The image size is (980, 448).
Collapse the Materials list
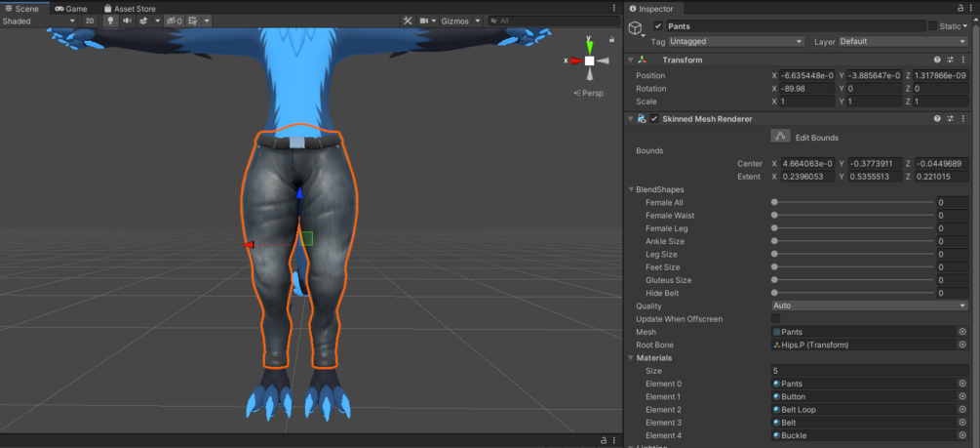pyautogui.click(x=631, y=358)
